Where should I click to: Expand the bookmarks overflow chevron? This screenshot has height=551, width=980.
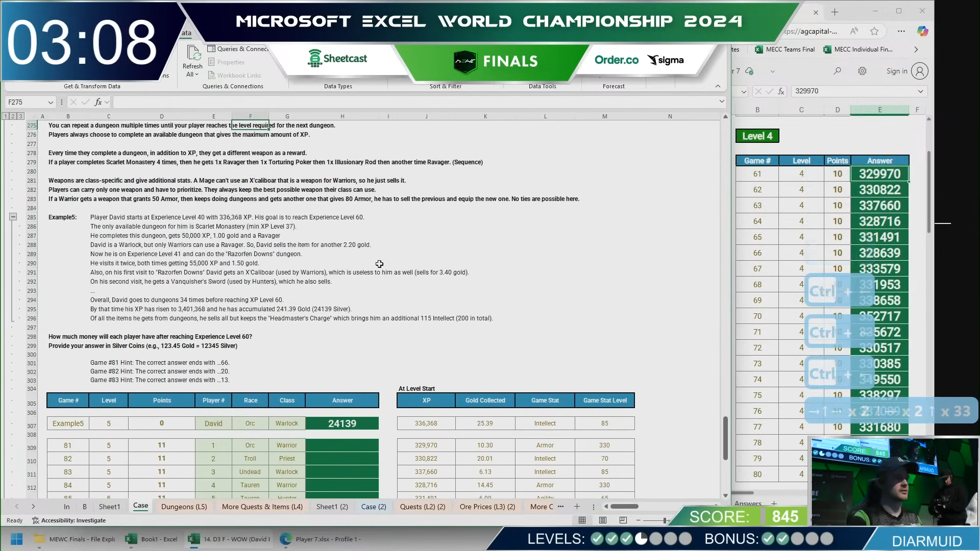click(916, 49)
